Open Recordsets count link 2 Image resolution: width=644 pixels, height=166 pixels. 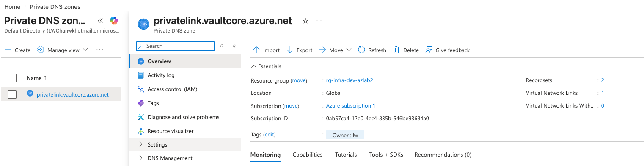coord(602,80)
